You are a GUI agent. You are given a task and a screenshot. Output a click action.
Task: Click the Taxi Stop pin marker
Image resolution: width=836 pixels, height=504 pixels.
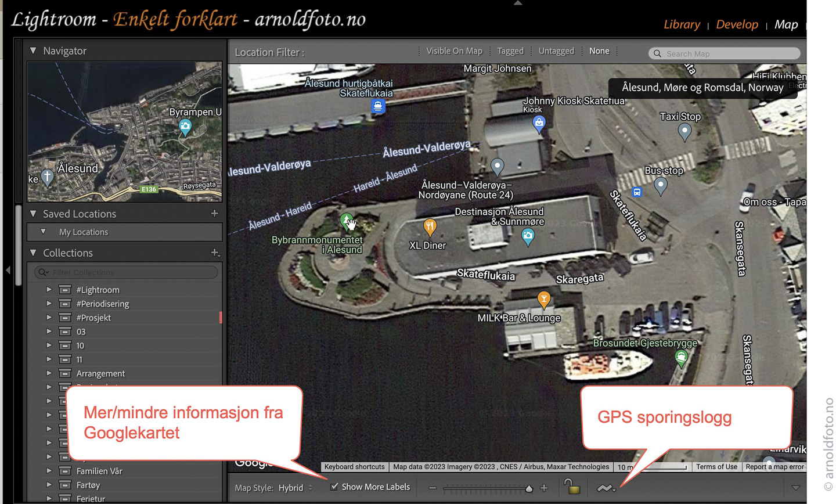coord(684,131)
